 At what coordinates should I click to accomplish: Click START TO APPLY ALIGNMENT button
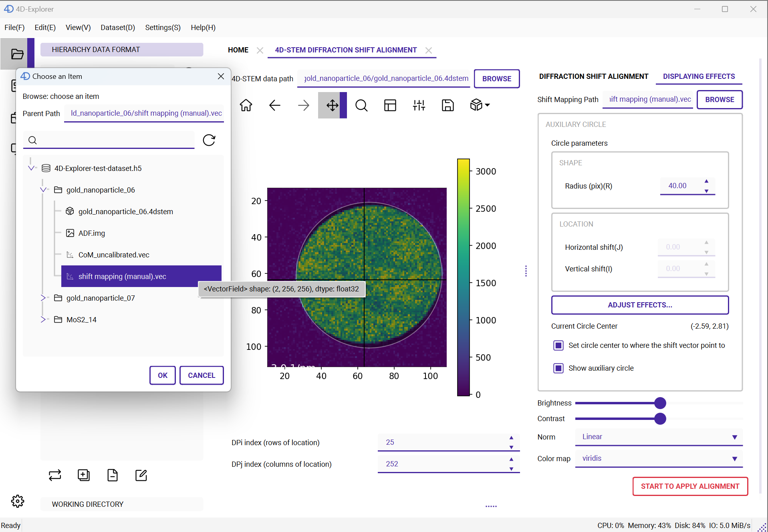690,486
